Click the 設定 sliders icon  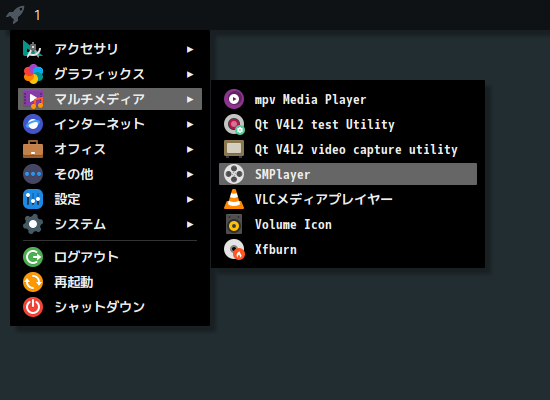33,199
